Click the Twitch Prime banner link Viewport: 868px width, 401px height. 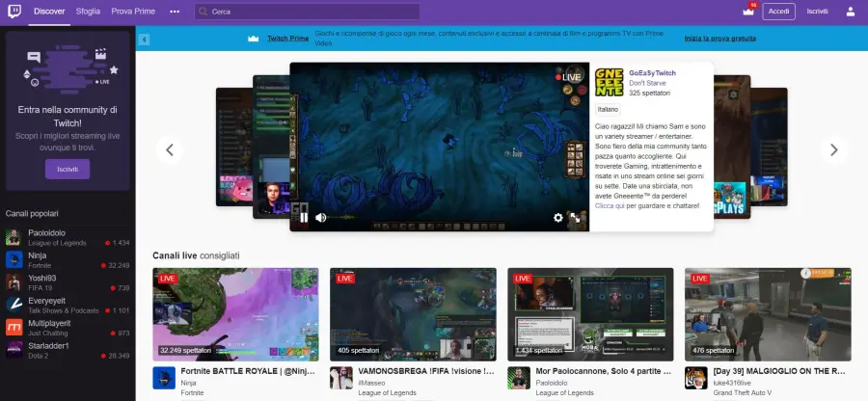(x=287, y=39)
